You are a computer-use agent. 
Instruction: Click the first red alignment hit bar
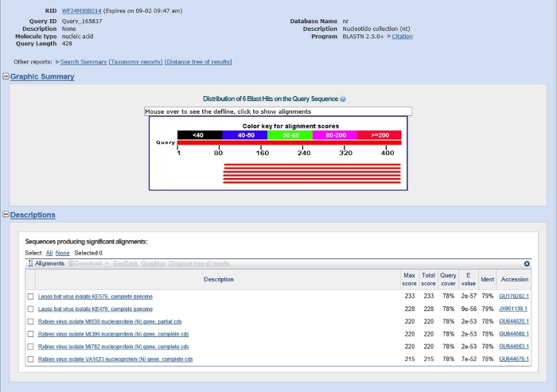coord(312,165)
